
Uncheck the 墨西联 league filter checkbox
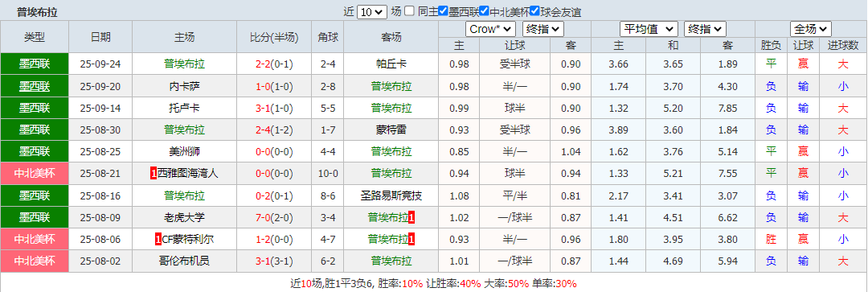point(443,10)
